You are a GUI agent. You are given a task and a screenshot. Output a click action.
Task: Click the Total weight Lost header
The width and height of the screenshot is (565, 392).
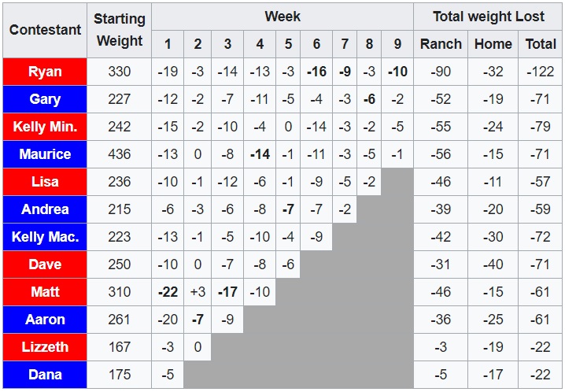coord(488,16)
